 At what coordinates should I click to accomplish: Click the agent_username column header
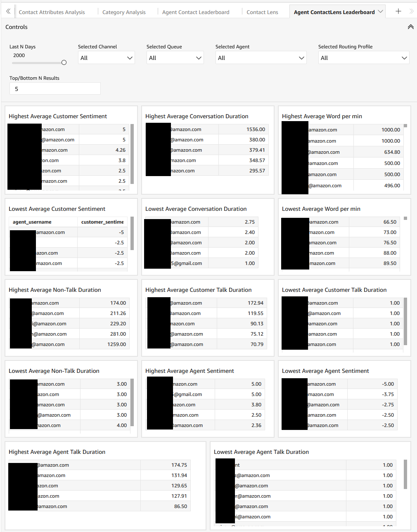[32, 222]
